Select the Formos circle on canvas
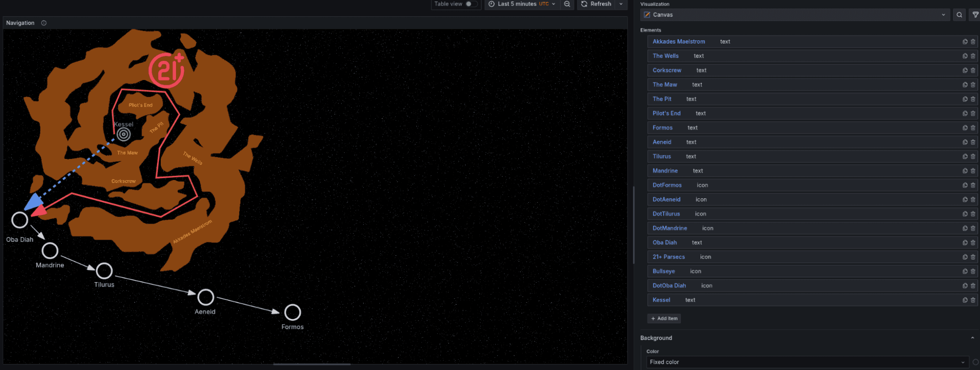Screen dimensions: 980x370 (293, 312)
